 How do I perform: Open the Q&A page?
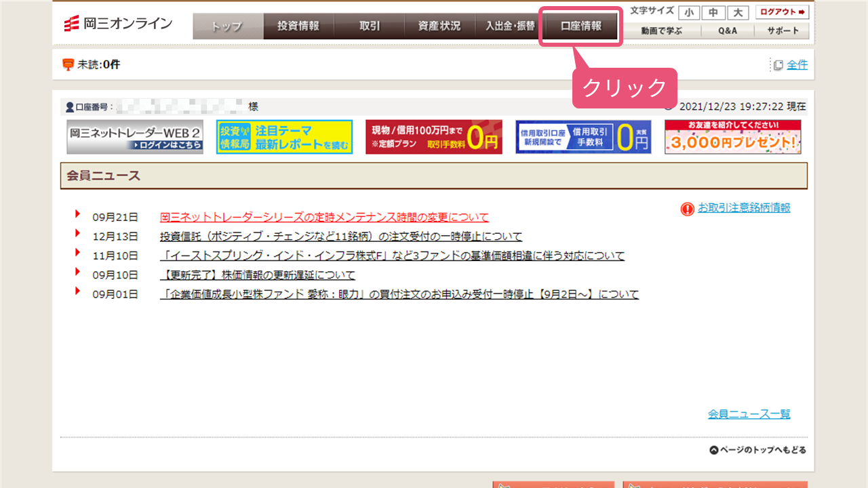point(729,30)
